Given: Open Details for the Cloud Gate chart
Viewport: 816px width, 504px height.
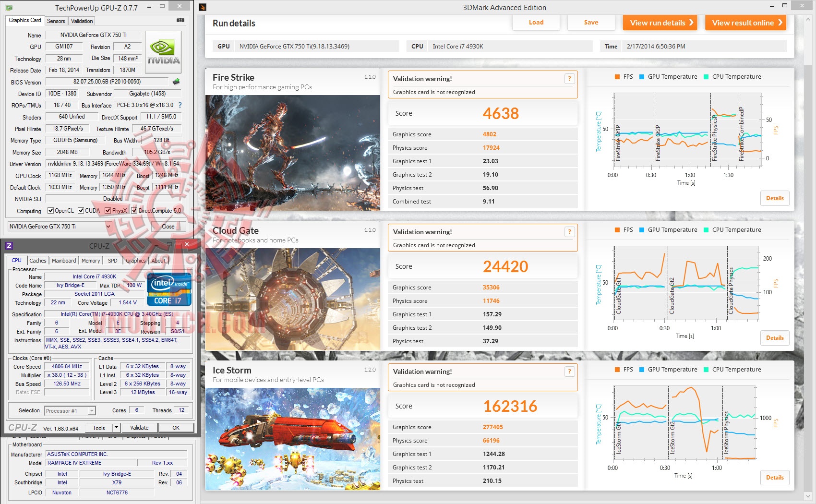Looking at the screenshot, I should 775,338.
